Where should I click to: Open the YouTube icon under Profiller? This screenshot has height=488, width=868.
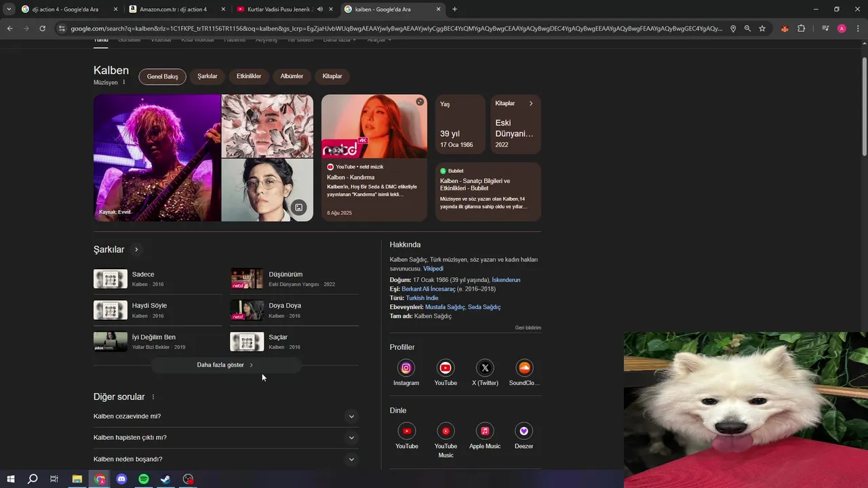click(x=446, y=368)
